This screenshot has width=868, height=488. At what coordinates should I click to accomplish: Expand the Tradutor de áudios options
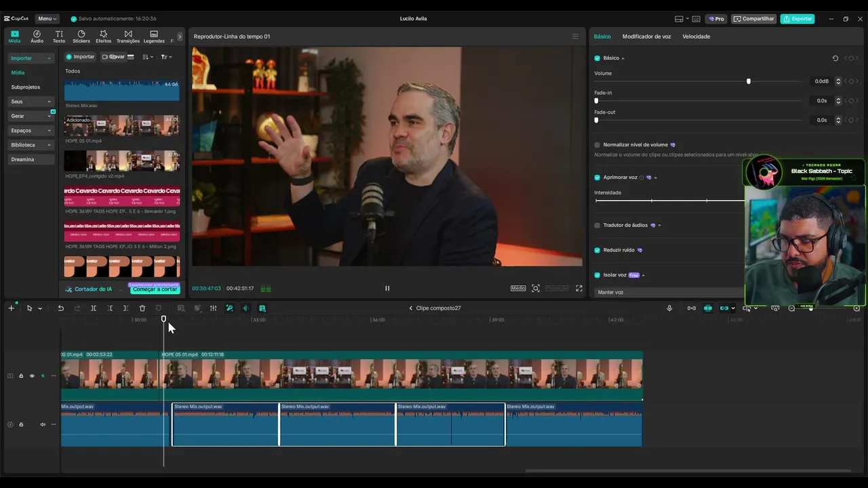click(659, 226)
